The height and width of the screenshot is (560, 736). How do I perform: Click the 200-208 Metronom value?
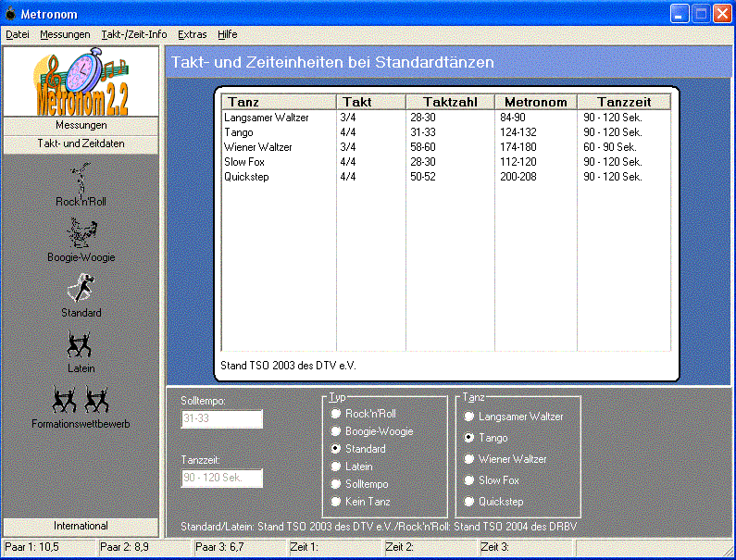tap(518, 177)
